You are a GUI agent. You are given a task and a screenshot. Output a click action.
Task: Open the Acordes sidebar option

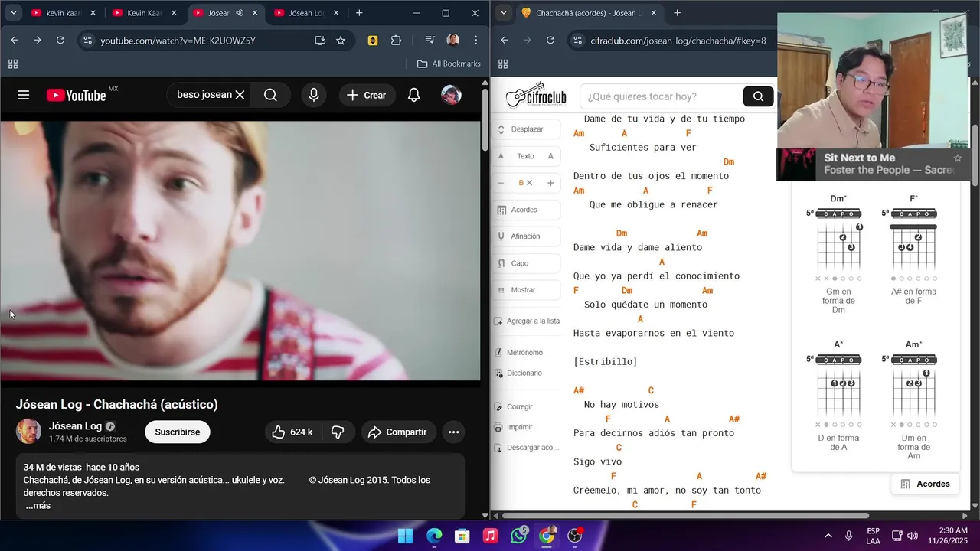click(x=525, y=210)
